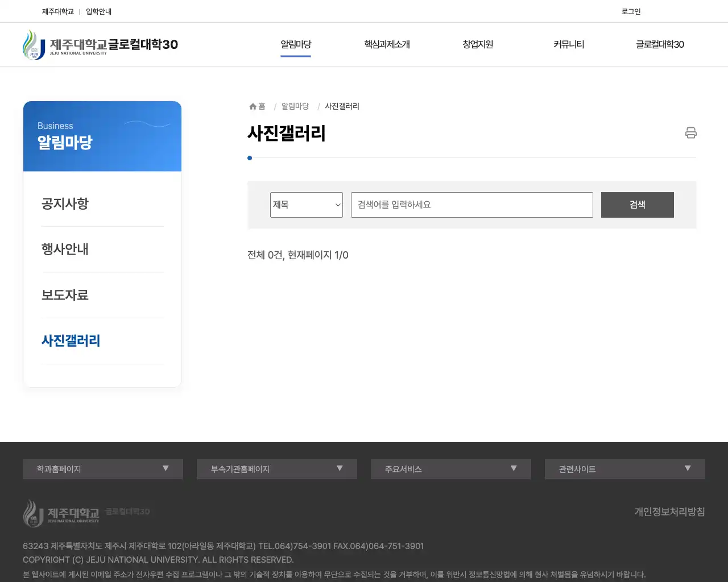Viewport: 728px width, 582px height.
Task: Go to 행사안내 from the sidebar
Action: coord(65,250)
